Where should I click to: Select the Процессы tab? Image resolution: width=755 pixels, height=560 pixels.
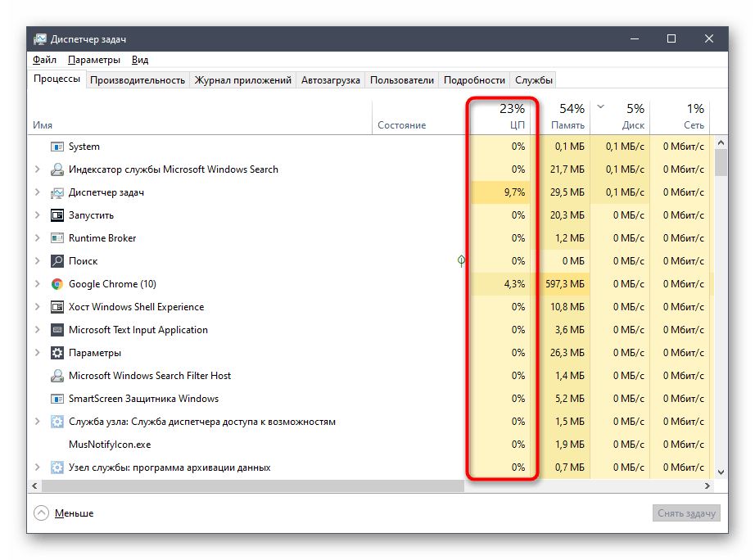[x=57, y=79]
